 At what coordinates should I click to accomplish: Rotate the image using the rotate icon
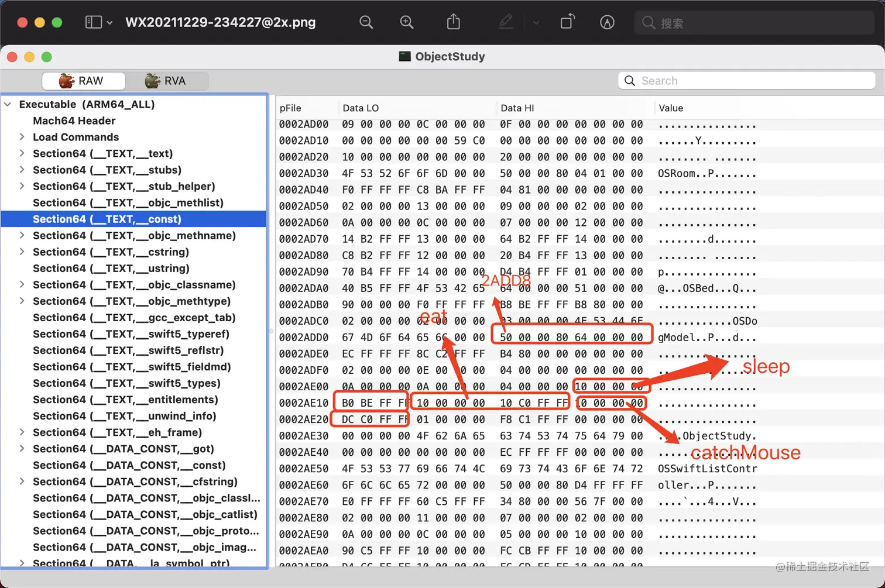[567, 22]
